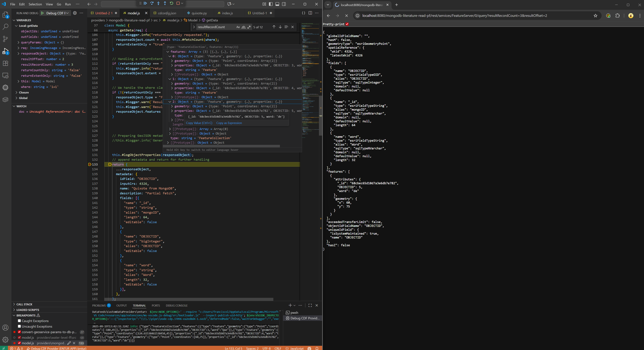Bookmark this page in Chrome

click(x=596, y=15)
